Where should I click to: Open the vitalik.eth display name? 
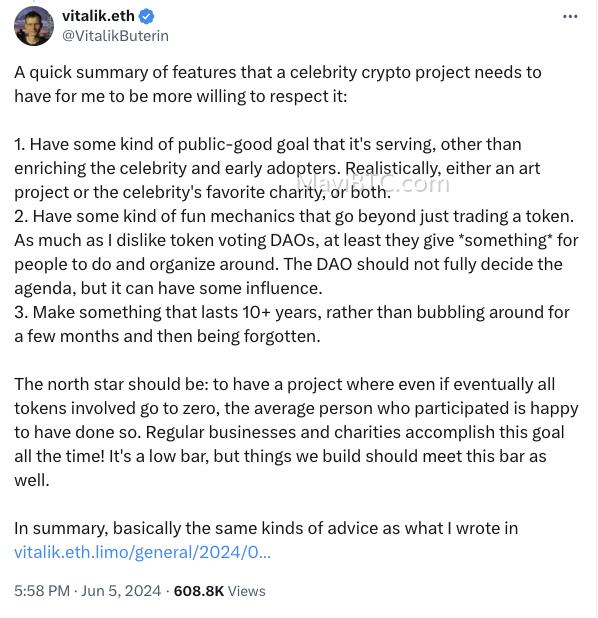point(98,16)
